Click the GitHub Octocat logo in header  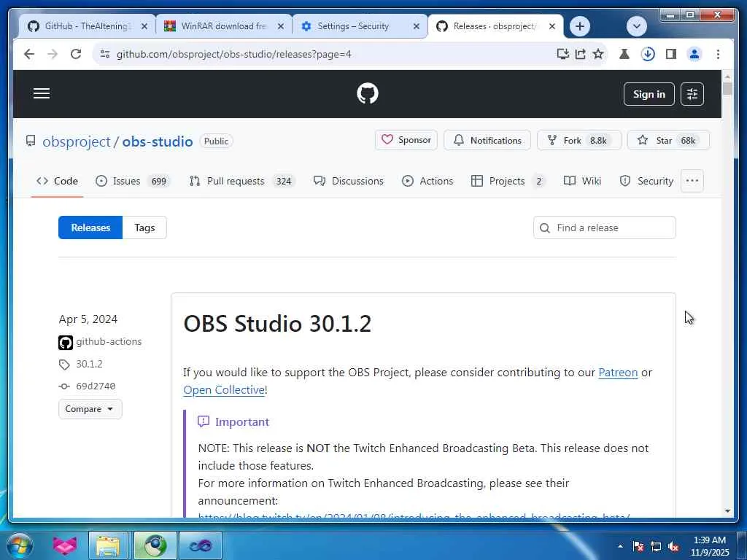click(x=368, y=93)
